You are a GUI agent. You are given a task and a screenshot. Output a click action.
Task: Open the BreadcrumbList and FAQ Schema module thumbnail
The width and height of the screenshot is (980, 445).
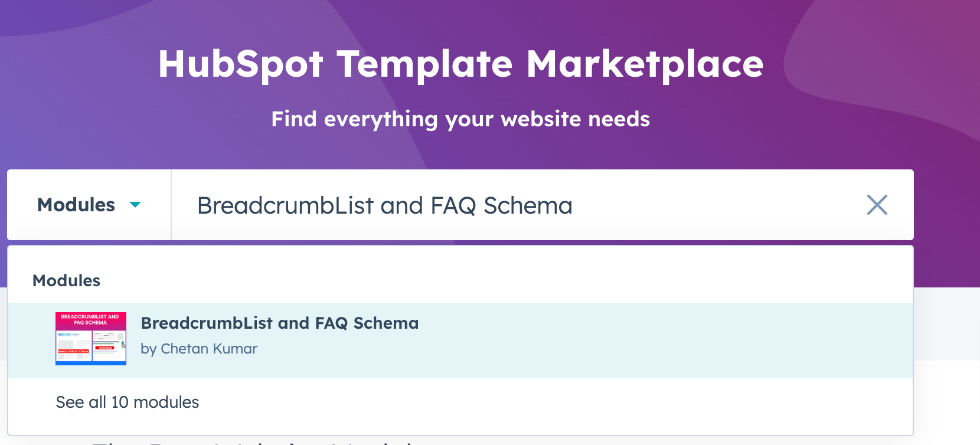point(91,339)
